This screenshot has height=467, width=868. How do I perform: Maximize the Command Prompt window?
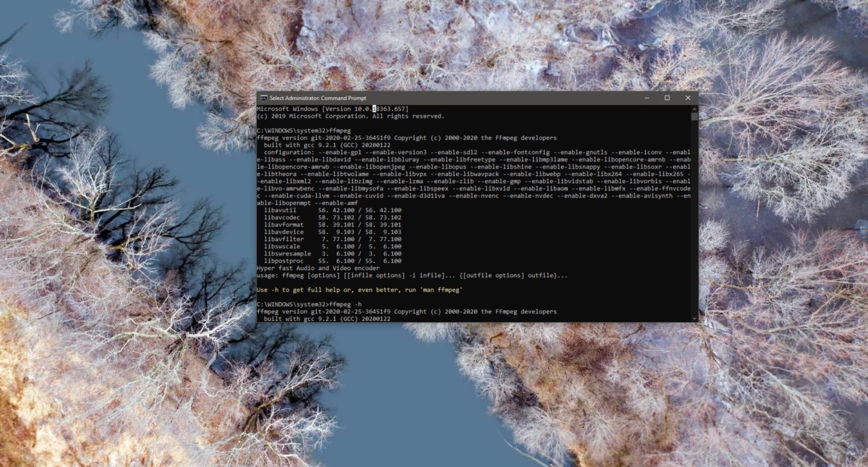667,98
